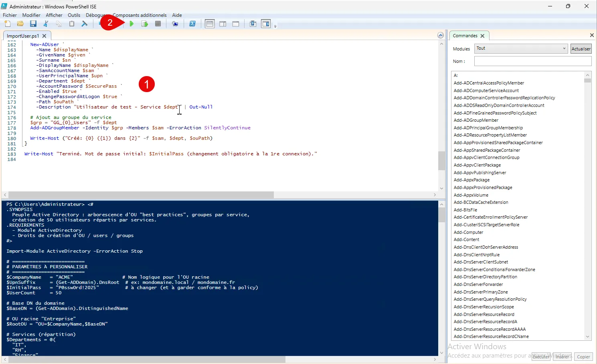Toggle Show Script Pane Right layout
The image size is (597, 364).
(223, 24)
